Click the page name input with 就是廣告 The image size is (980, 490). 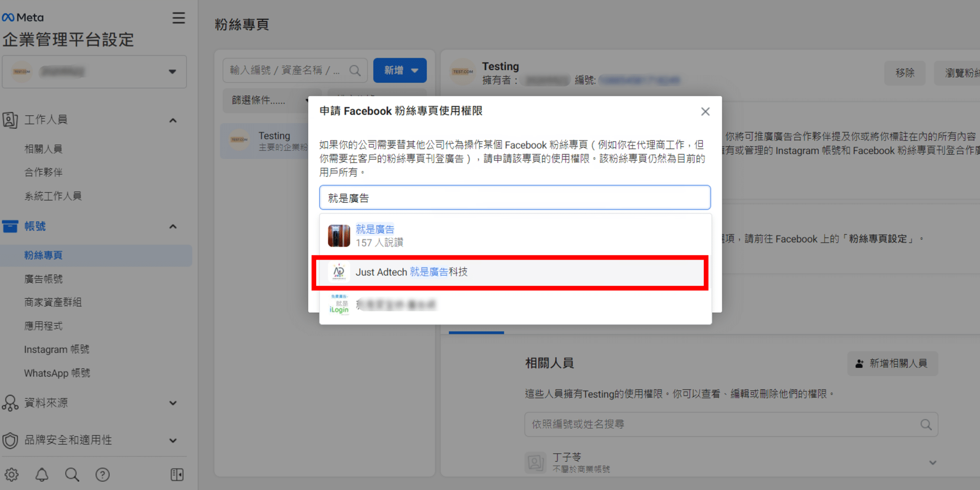coord(515,198)
